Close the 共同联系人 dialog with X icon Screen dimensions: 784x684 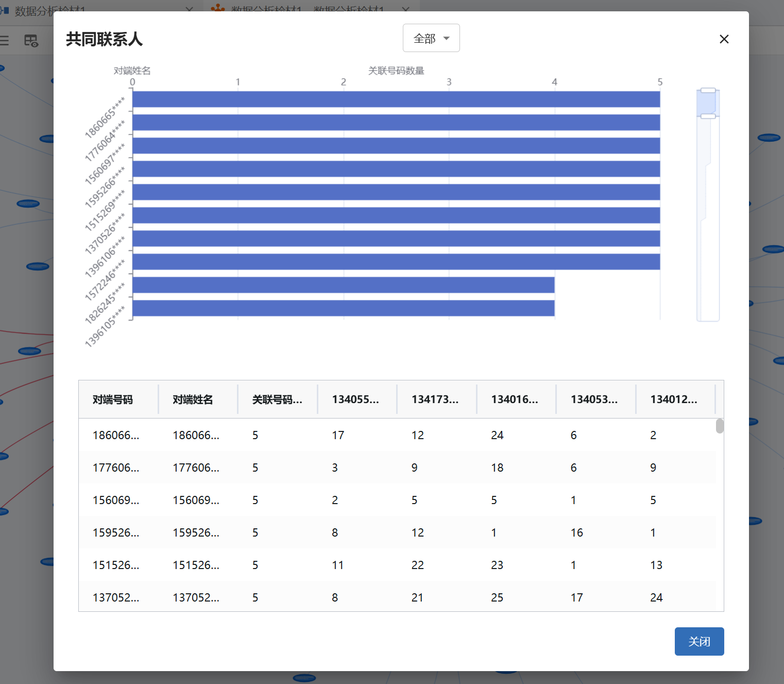click(724, 39)
